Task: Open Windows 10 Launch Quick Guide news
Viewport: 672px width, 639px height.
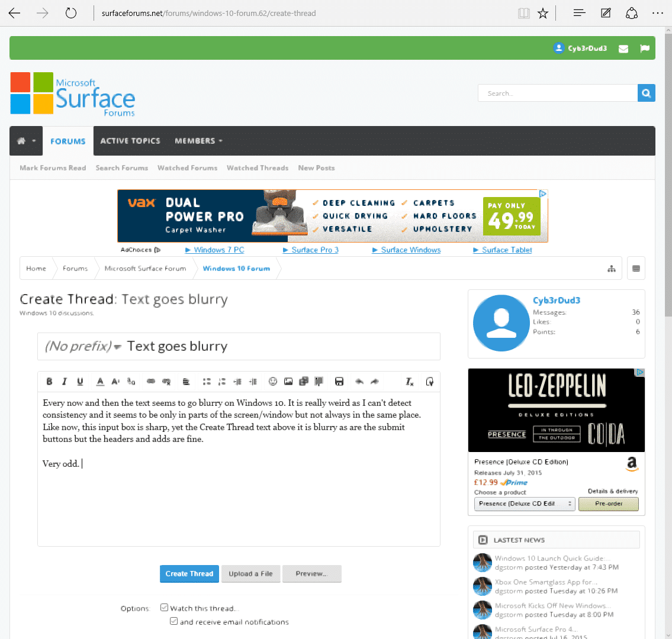Action: point(552,558)
